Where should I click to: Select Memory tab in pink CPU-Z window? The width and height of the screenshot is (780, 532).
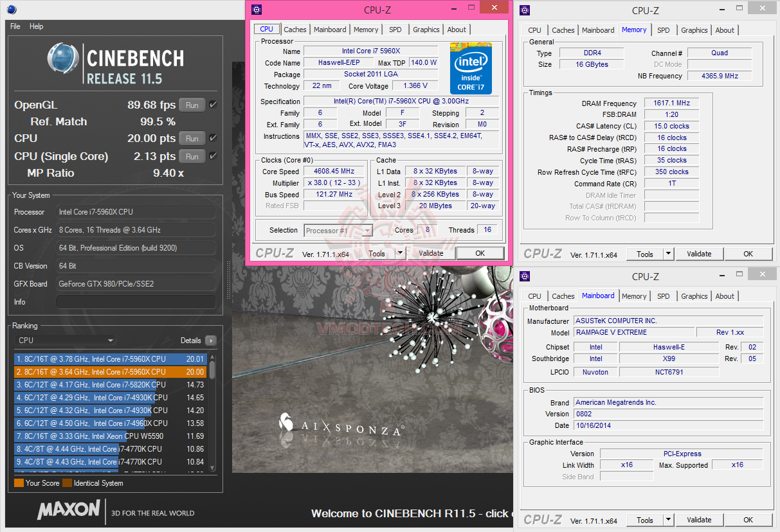coord(366,30)
